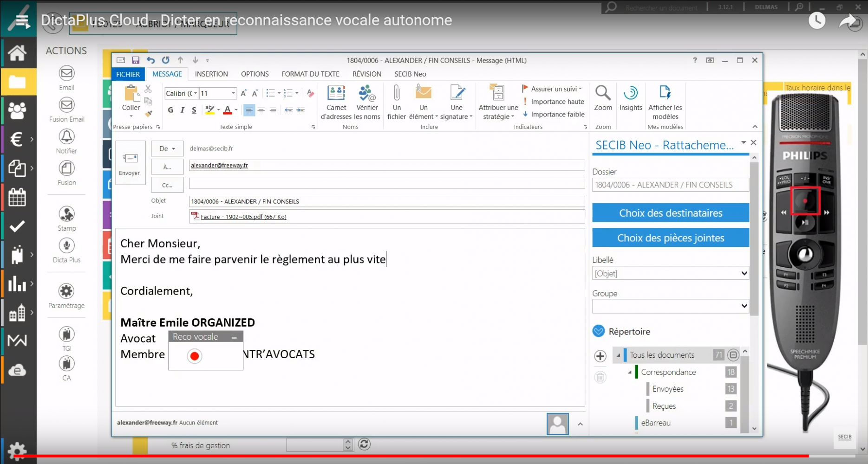868x464 pixels.
Task: Align text left in ribbon
Action: pyautogui.click(x=249, y=110)
